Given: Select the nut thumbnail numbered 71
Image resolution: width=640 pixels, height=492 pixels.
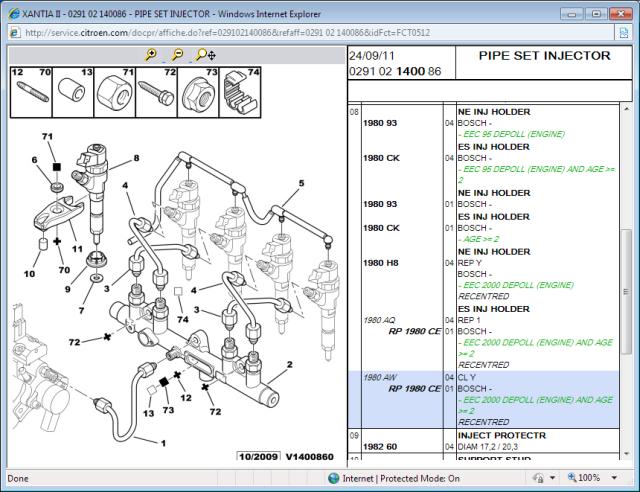Looking at the screenshot, I should [x=115, y=93].
